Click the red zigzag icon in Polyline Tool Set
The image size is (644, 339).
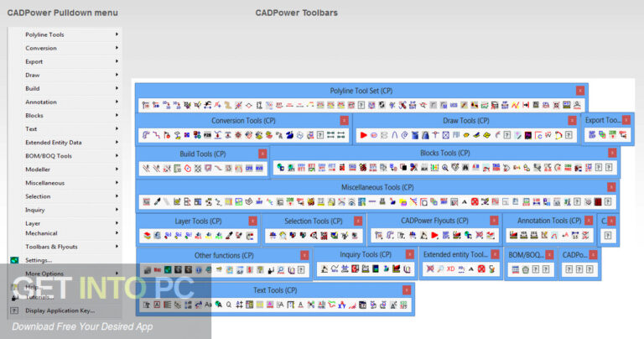point(515,105)
